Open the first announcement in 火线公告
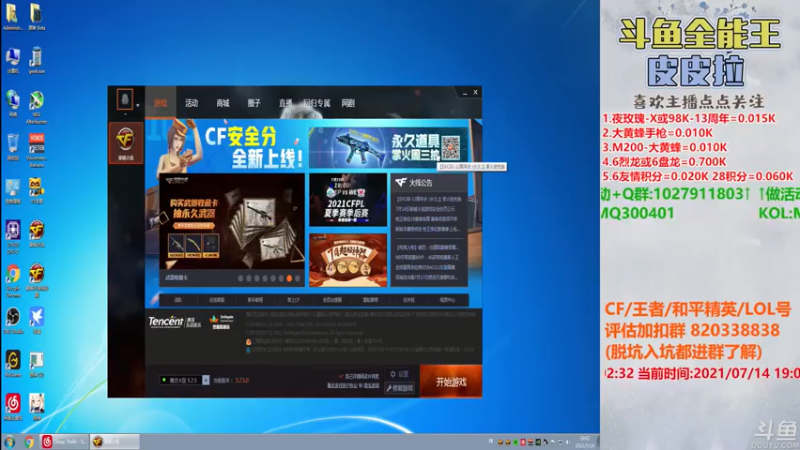This screenshot has height=450, width=800. [x=429, y=199]
